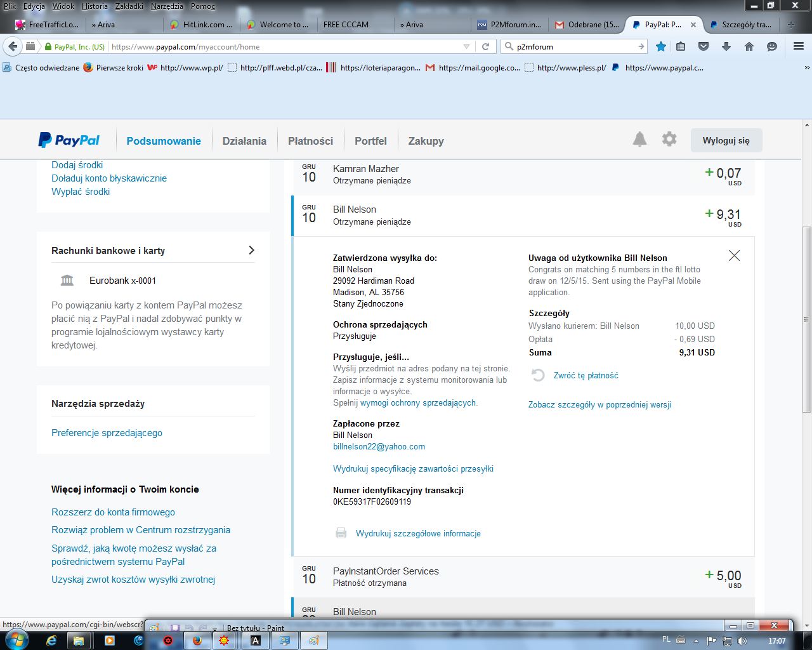Screen dimensions: 812x650
Task: Open the Firefox hamburger menu
Action: [x=799, y=46]
